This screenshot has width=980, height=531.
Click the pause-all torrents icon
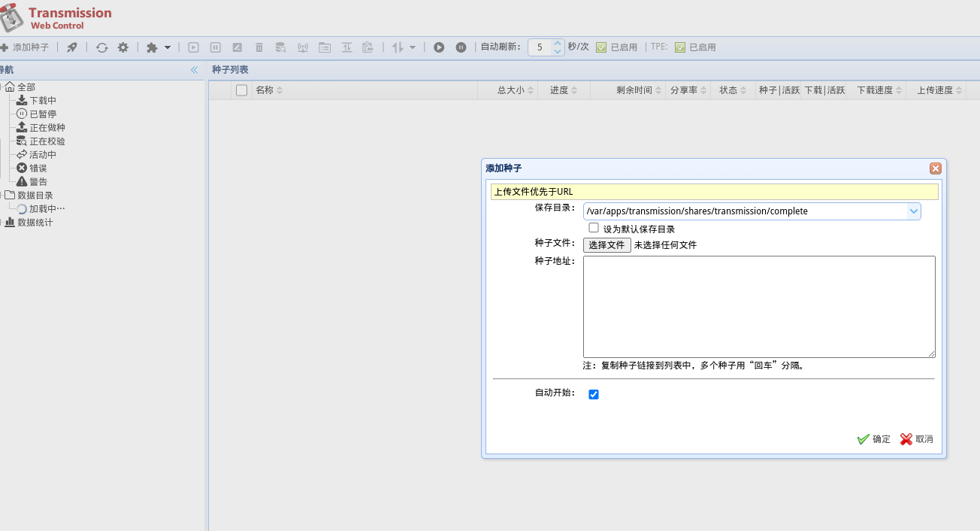[461, 47]
